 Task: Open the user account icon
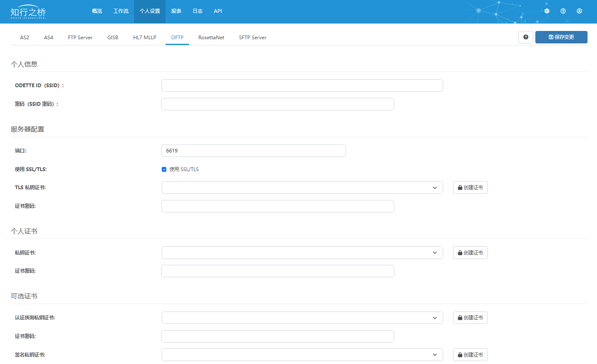tap(579, 11)
